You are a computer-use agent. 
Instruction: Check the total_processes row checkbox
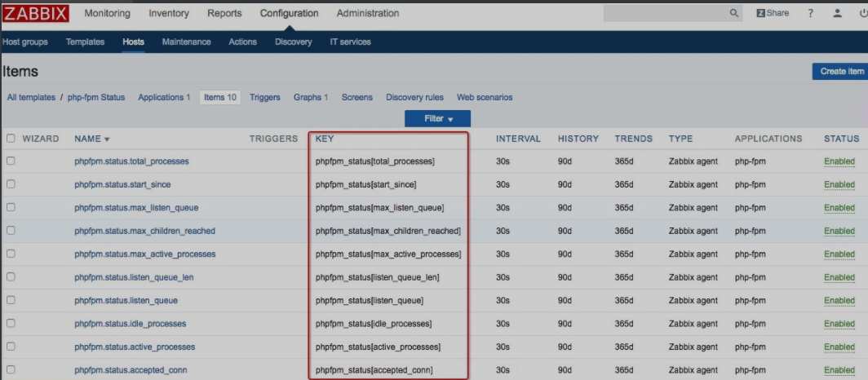tap(11, 161)
